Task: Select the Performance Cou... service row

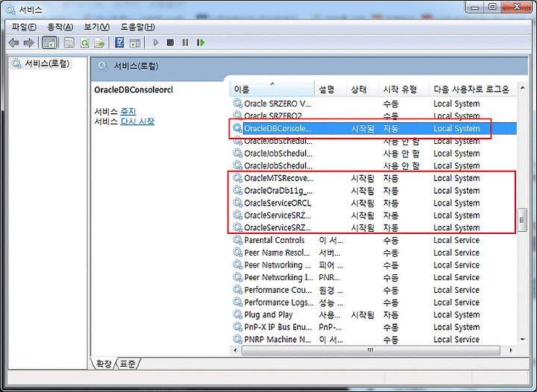Action: [x=374, y=290]
